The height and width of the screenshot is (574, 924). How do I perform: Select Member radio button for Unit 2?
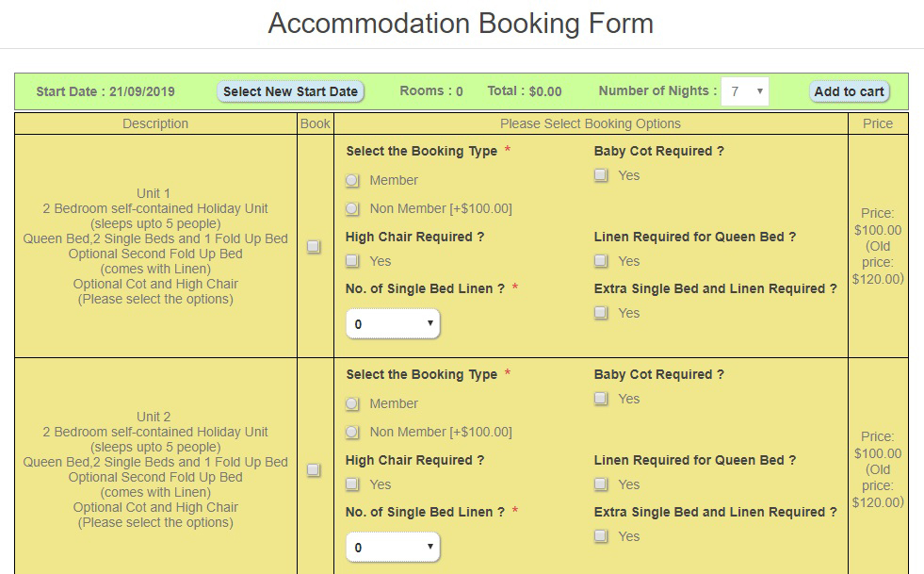point(352,404)
